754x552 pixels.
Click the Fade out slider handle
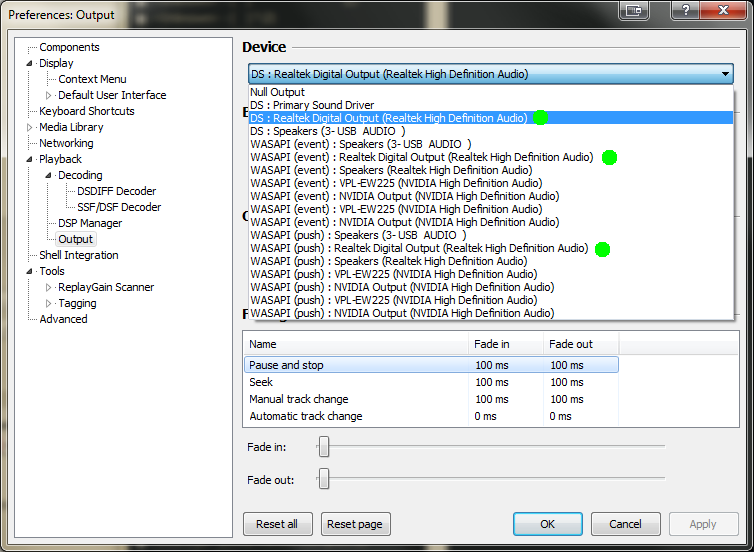tap(324, 479)
